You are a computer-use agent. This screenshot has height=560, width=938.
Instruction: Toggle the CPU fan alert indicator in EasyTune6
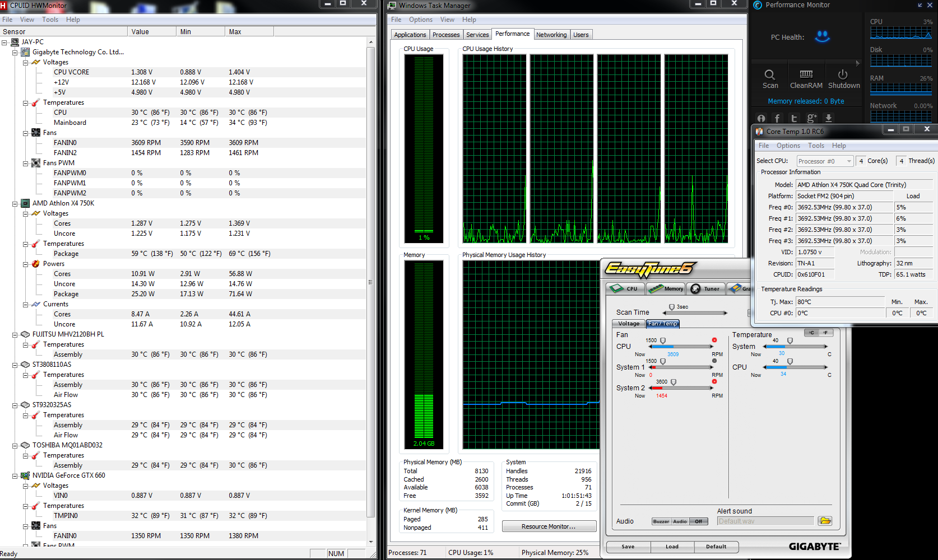(x=714, y=340)
